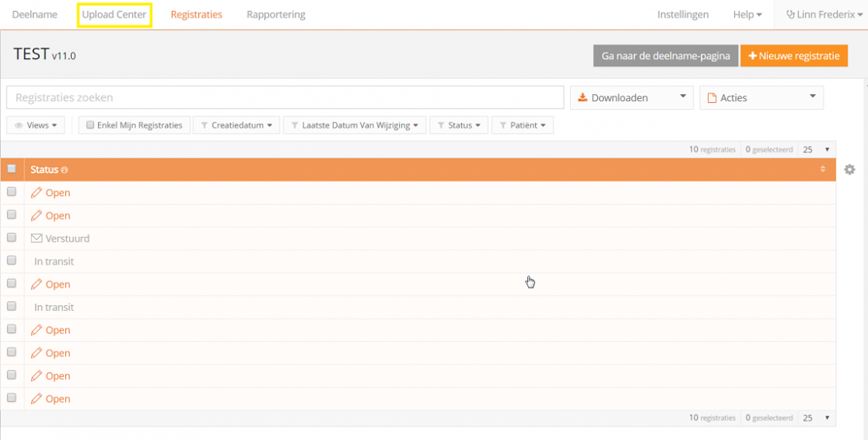Viewport: 868px width, 440px height.
Task: Click the sort arrows in Status column header
Action: [823, 170]
